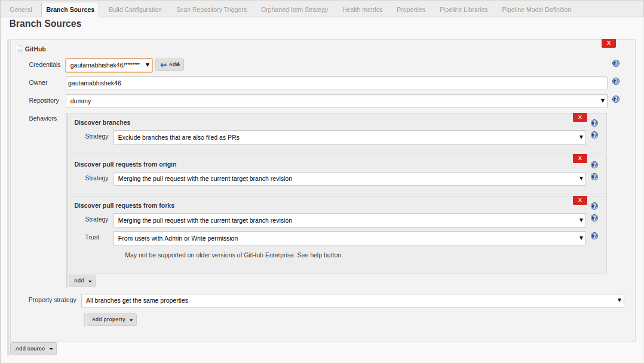
Task: Open help for the Credentials field
Action: tap(616, 63)
